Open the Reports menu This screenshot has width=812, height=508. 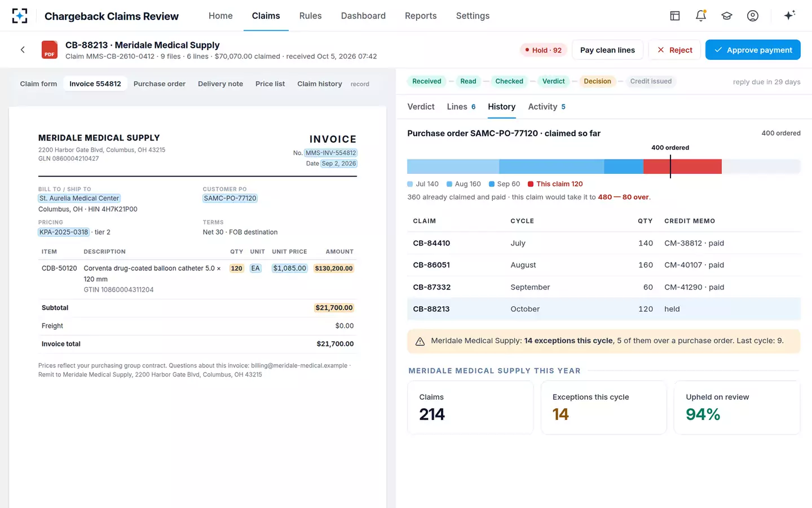[x=421, y=16]
